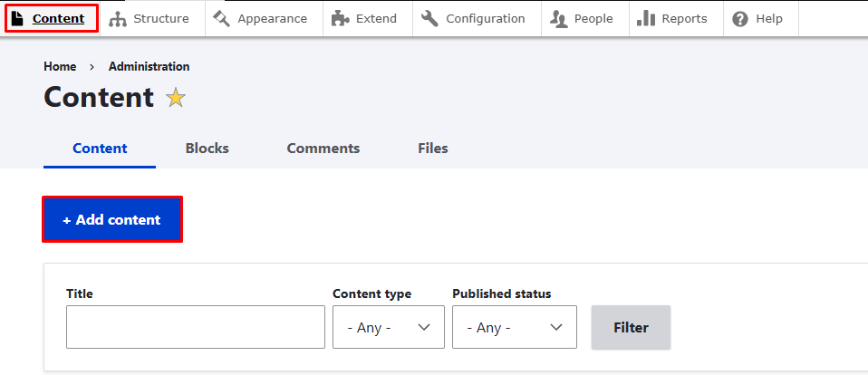This screenshot has width=868, height=375.
Task: Select the Content tab below the heading
Action: coord(100,149)
